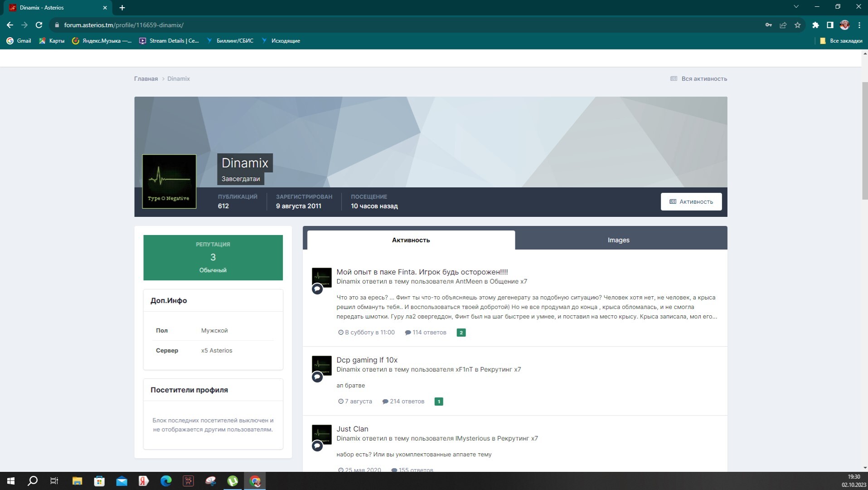Image resolution: width=868 pixels, height=490 pixels.
Task: Click the green Репутация block
Action: tap(213, 257)
